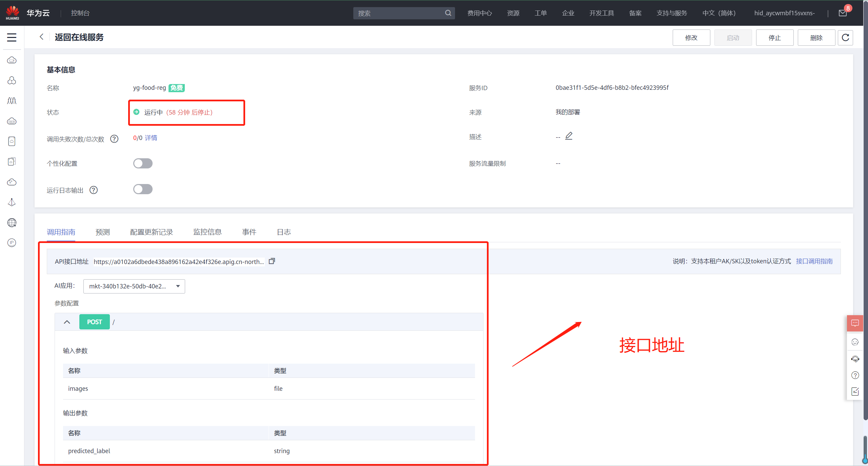Click the storage disk icon in sidebar
Image resolution: width=868 pixels, height=466 pixels.
12,141
